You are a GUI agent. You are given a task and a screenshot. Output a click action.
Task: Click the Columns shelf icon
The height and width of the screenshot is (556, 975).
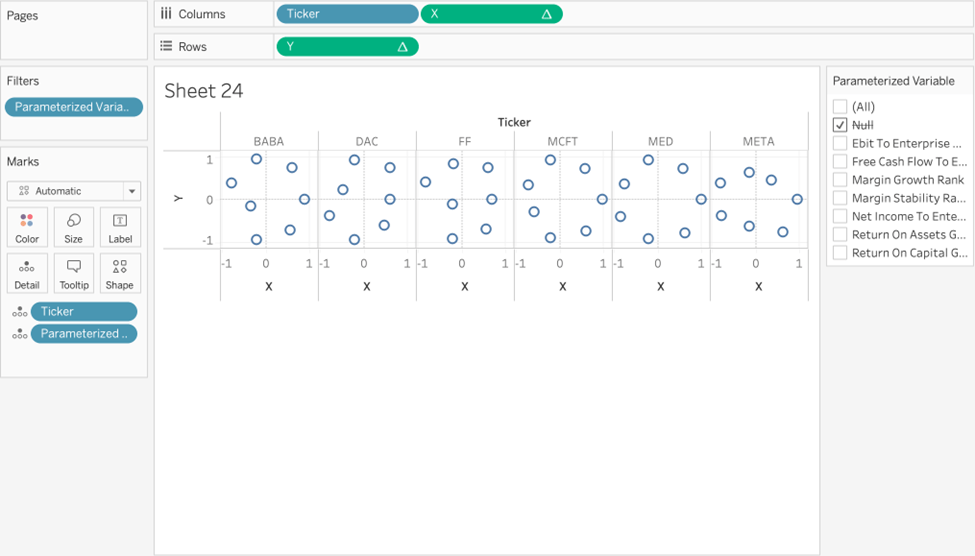(166, 14)
